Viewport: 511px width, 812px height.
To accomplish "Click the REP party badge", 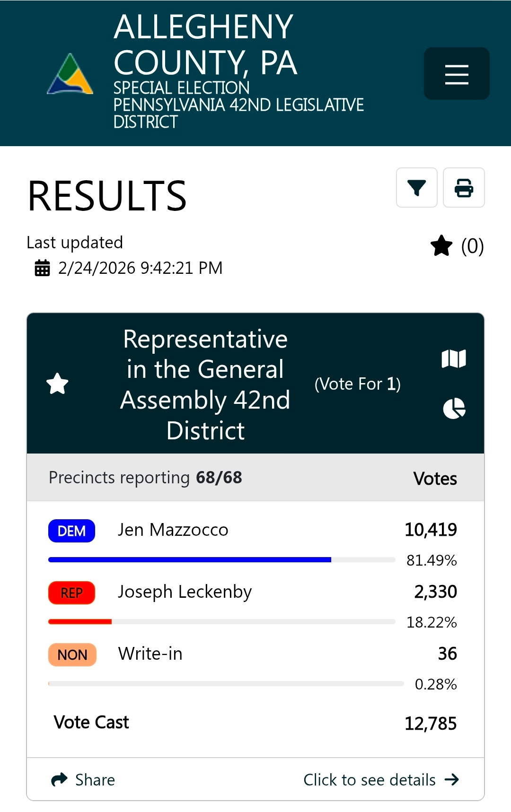I will coord(71,593).
